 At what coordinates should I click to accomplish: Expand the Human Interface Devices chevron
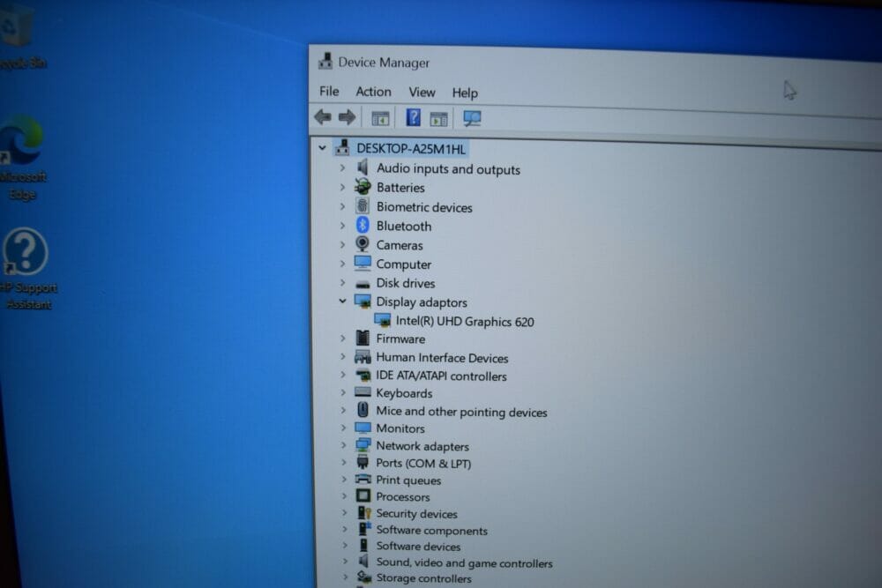point(342,356)
